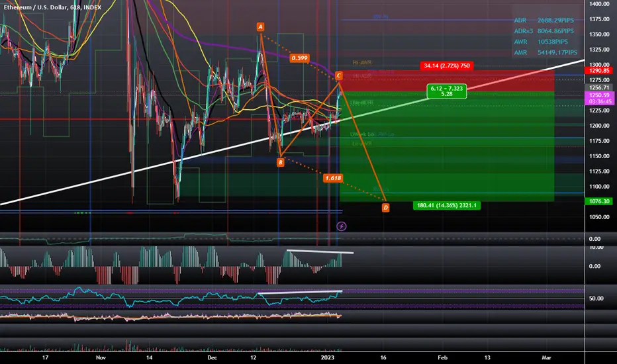Click the Feb date on the time axis
The height and width of the screenshot is (364, 617).
click(443, 357)
